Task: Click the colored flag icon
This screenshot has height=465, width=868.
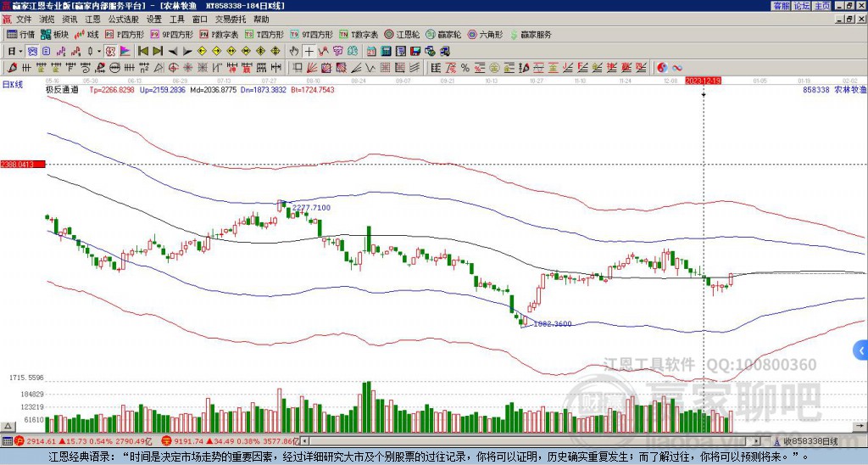Action: point(125,52)
